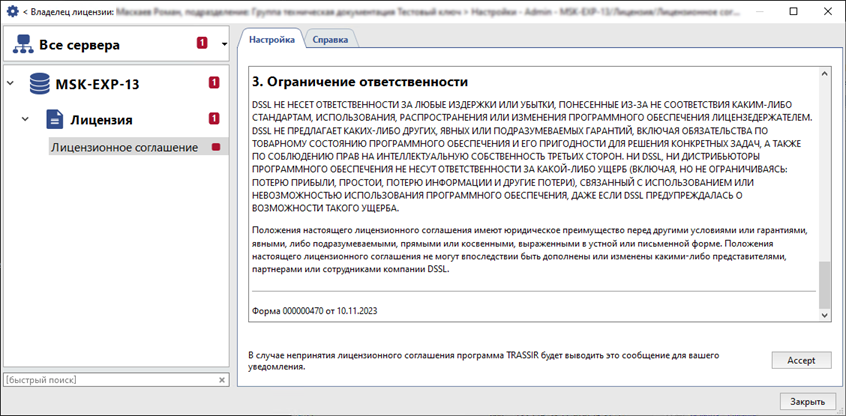Clear the quick search field with X
This screenshot has width=846, height=416.
coord(222,381)
